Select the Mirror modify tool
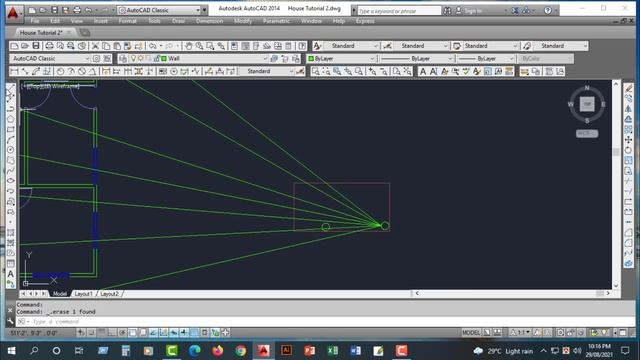 coord(629,109)
